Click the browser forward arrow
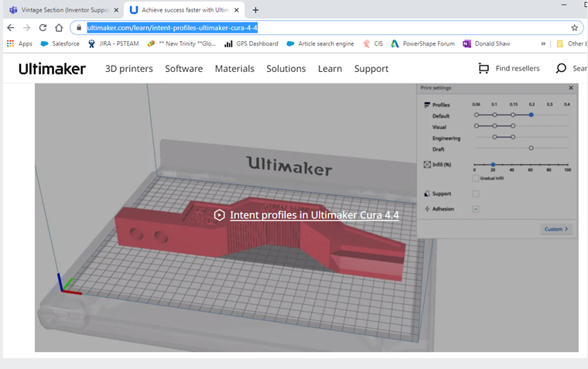This screenshot has width=588, height=369. [x=26, y=28]
